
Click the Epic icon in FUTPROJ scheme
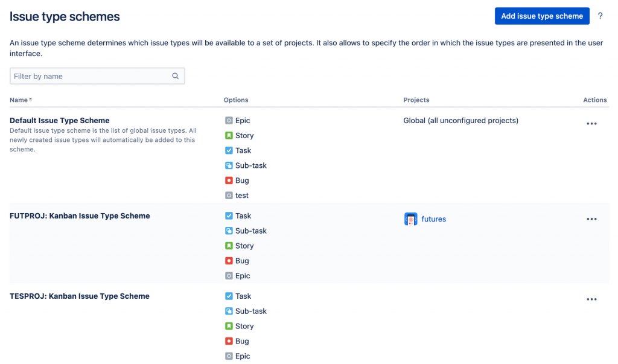tap(229, 276)
